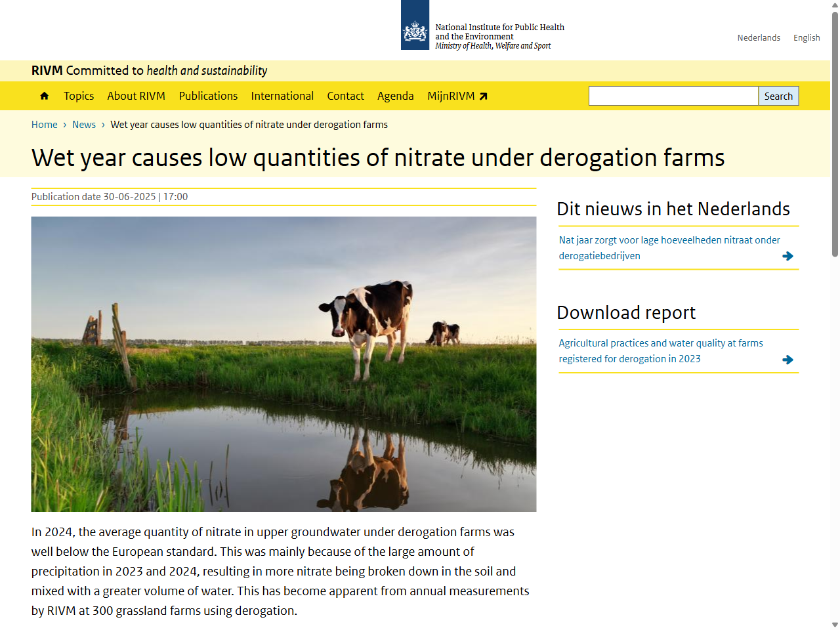Click inside the search input field

click(x=673, y=96)
